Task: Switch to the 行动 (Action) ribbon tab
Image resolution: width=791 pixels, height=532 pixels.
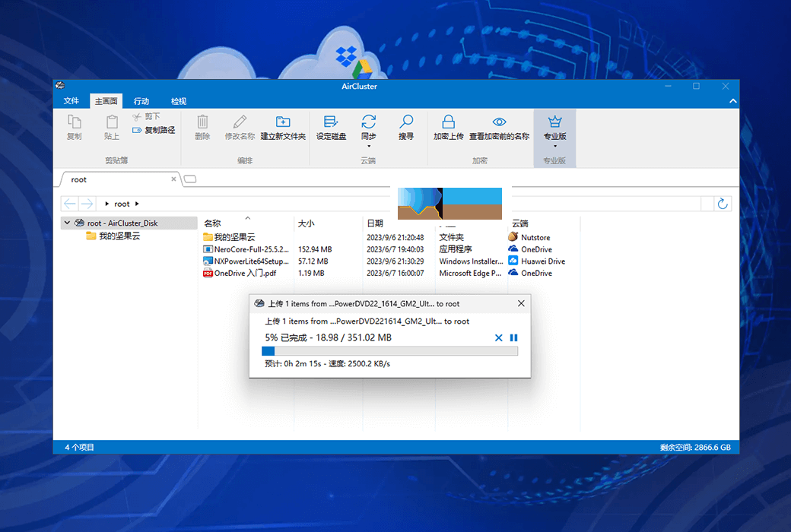Action: tap(141, 101)
